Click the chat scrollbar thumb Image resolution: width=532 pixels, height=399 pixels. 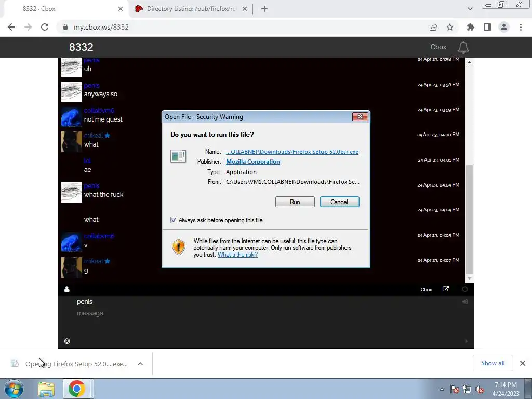click(469, 220)
